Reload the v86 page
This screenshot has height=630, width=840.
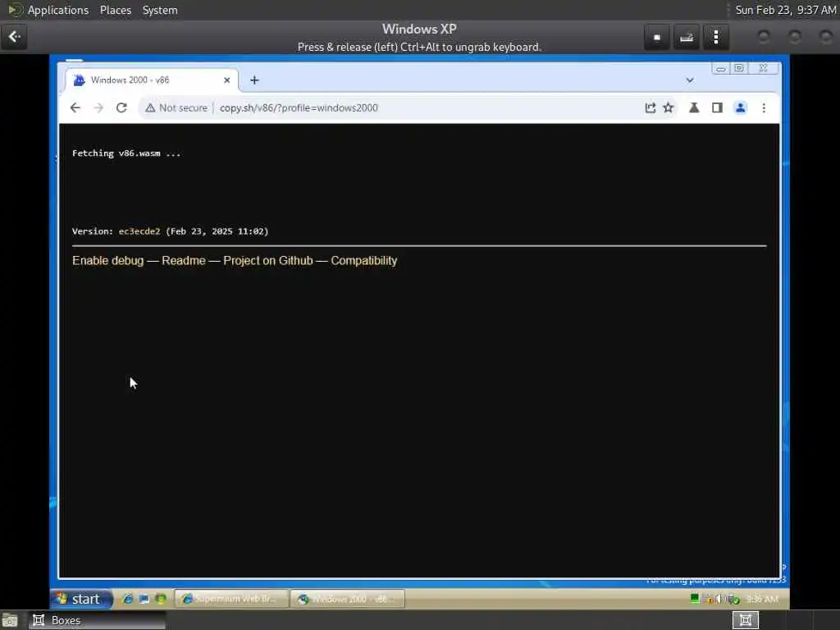point(121,107)
